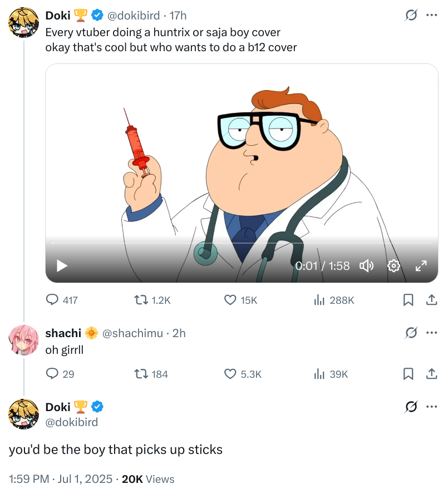Open more options on Doki's top post
Image resolution: width=448 pixels, height=494 pixels.
coord(431,16)
